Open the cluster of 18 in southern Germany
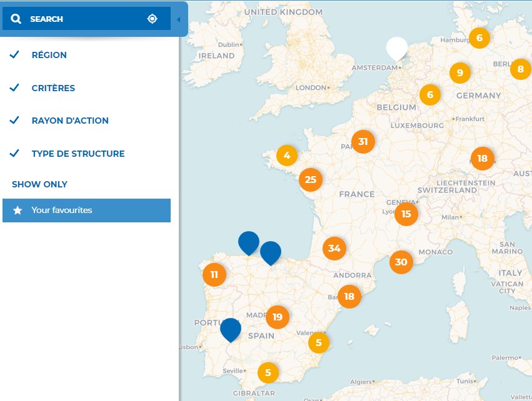 click(483, 158)
